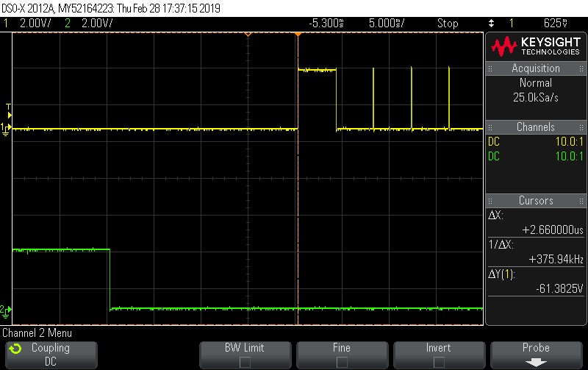Click the Coupling softkey's circular arrow icon

click(x=15, y=348)
